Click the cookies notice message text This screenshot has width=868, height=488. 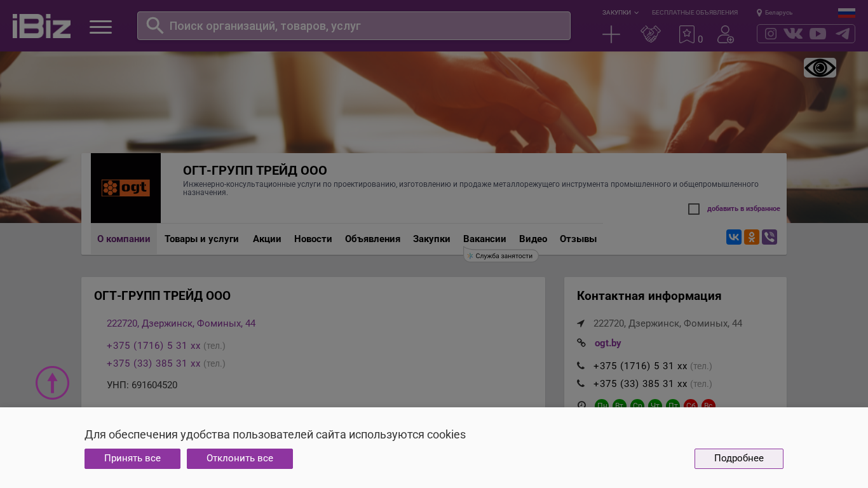(x=275, y=435)
